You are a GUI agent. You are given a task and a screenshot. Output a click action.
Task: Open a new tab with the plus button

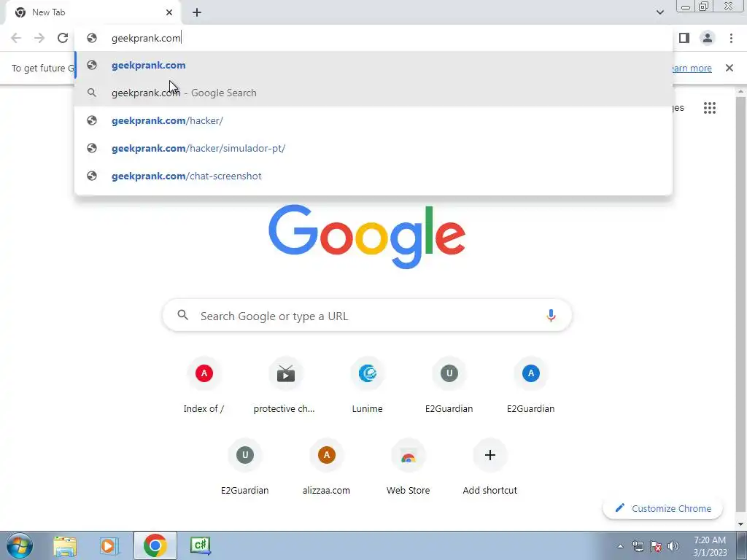coord(197,12)
